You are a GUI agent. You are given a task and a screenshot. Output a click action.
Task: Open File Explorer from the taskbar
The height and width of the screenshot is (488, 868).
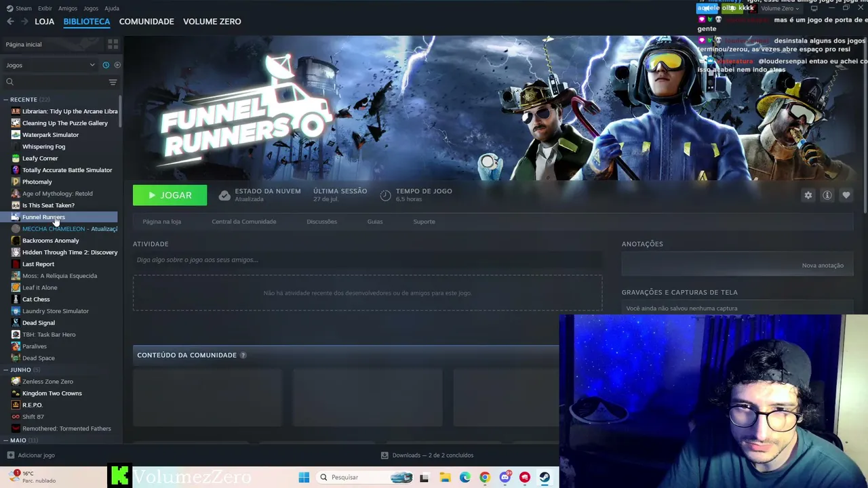[445, 477]
